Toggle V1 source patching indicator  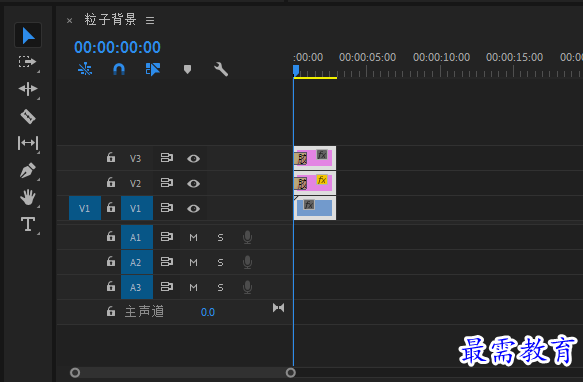85,208
